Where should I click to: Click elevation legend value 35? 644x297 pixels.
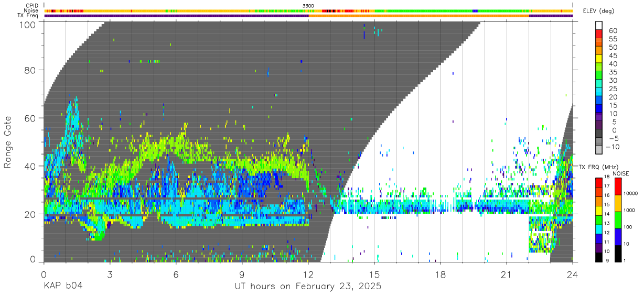pos(613,72)
